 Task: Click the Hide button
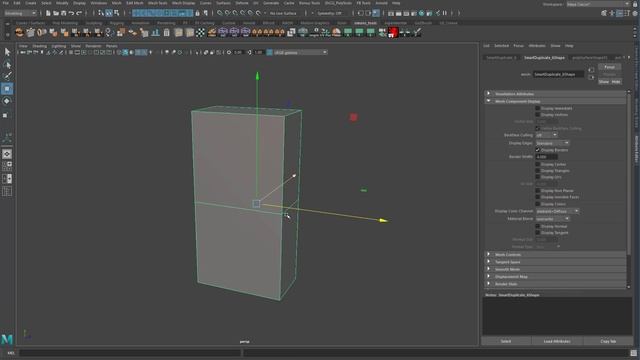pos(616,82)
